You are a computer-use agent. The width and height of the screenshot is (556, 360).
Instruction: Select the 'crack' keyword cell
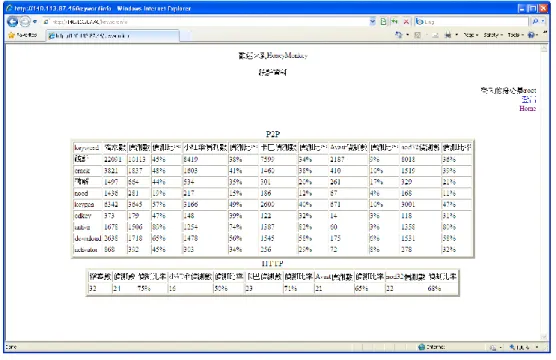pyautogui.click(x=87, y=171)
